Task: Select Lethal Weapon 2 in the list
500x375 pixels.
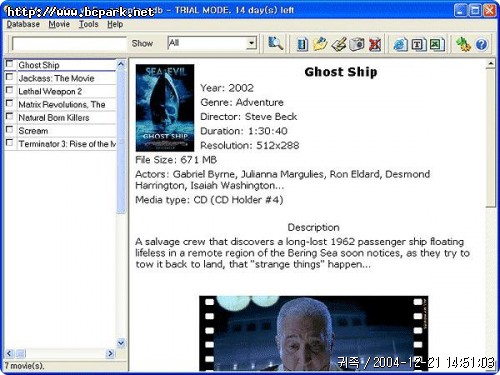Action: coord(67,91)
